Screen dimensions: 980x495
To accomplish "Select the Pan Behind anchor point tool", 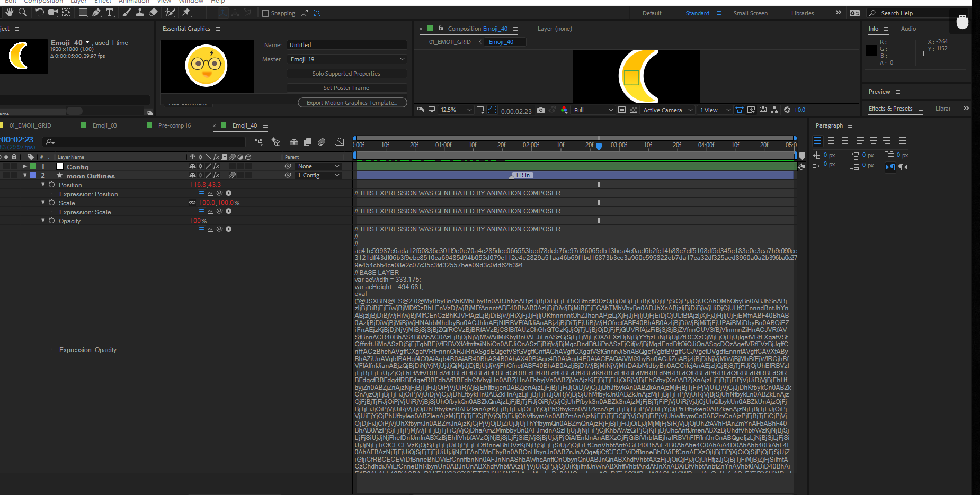I will point(66,12).
